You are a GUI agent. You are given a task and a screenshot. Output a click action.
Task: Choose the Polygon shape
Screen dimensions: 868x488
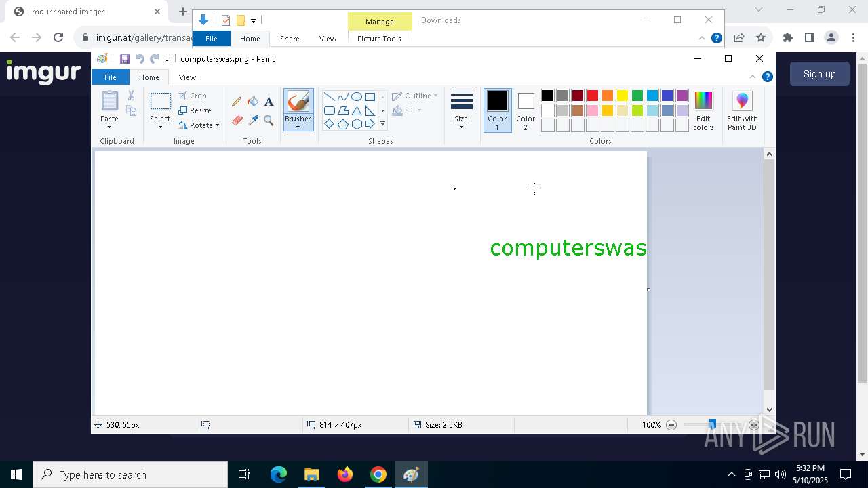pyautogui.click(x=342, y=110)
